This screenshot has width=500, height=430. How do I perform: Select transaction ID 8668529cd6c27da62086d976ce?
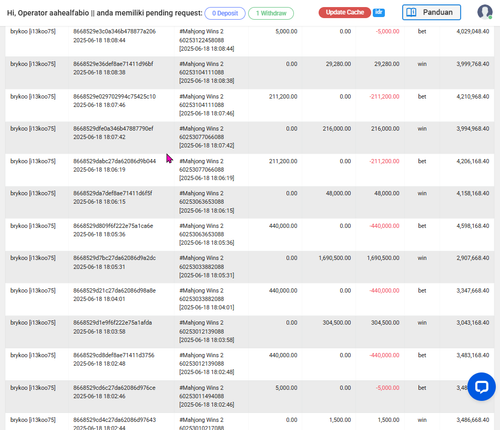click(x=114, y=388)
